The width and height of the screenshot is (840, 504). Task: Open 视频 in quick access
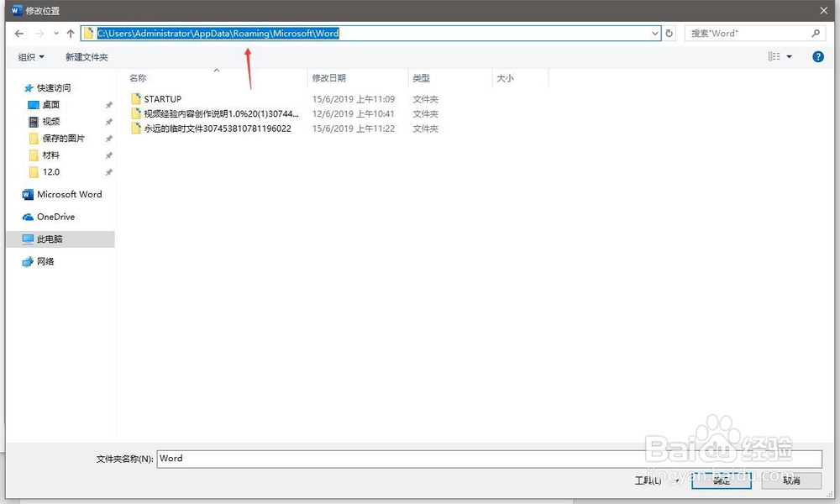click(51, 122)
